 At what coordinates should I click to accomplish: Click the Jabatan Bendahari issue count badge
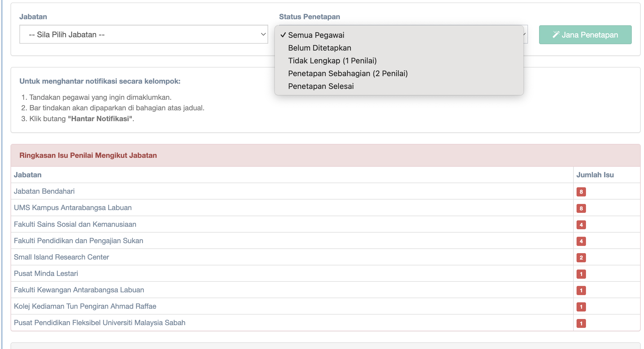pos(581,192)
